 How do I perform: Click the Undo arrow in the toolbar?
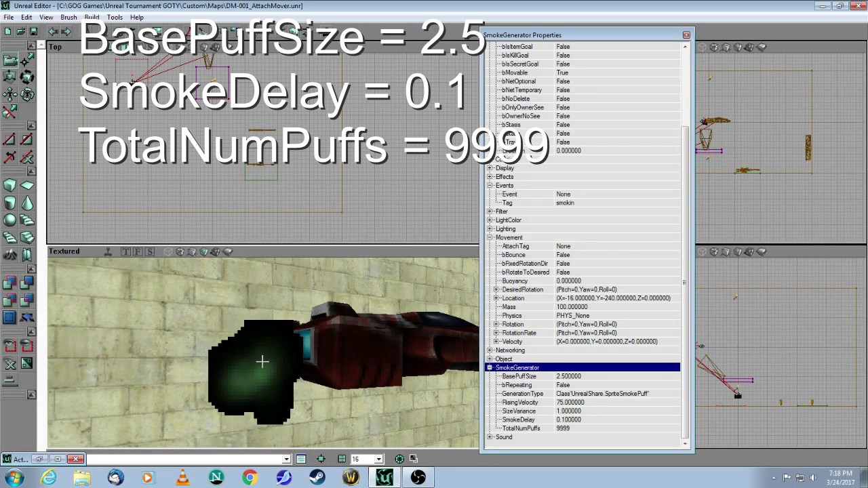pos(53,31)
